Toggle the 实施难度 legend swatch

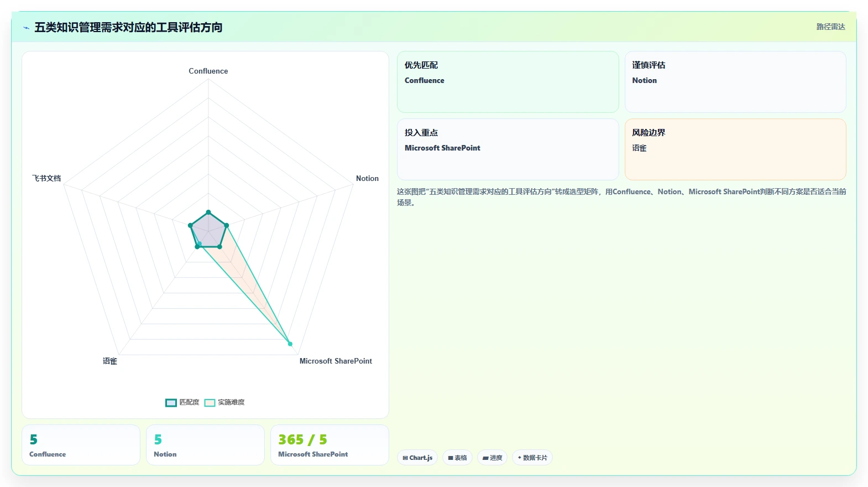tap(210, 402)
